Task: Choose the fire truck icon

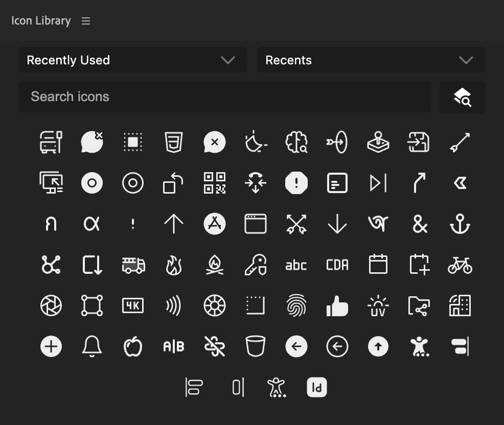Action: (x=132, y=265)
